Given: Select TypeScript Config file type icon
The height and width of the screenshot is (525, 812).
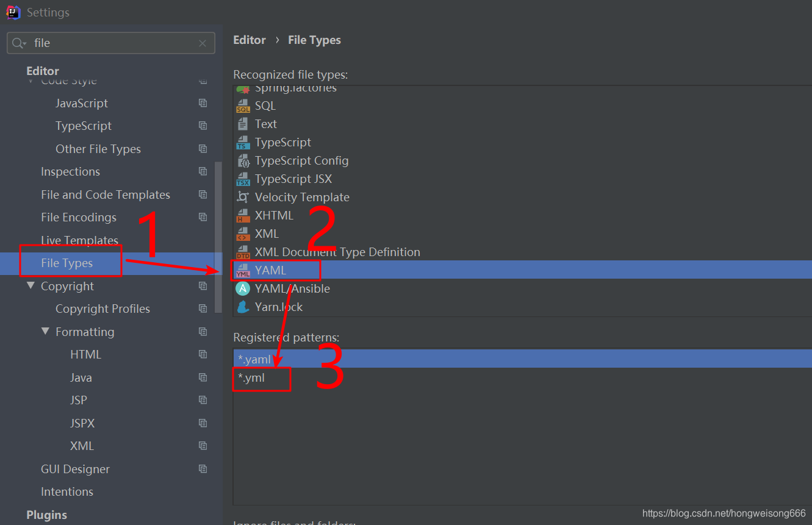Looking at the screenshot, I should 243,161.
